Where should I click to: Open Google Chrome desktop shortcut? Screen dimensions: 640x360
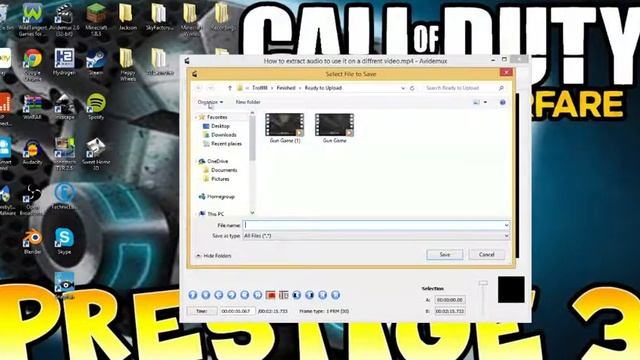32,64
